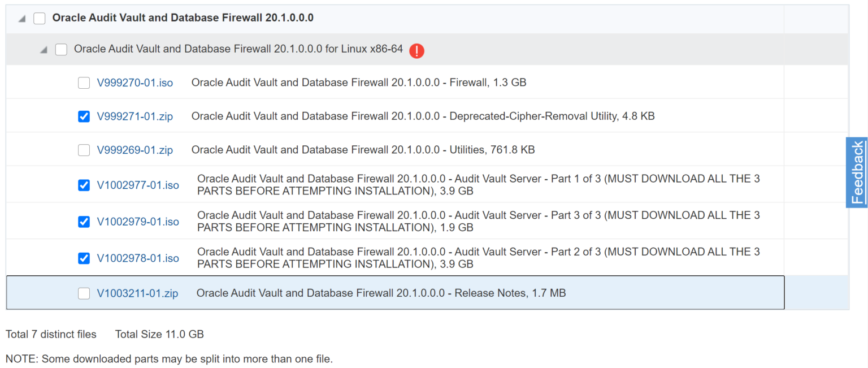The image size is (868, 368).
Task: Collapse the Oracle Audit Vault 20.1.0.0.0 top section
Action: tap(20, 18)
